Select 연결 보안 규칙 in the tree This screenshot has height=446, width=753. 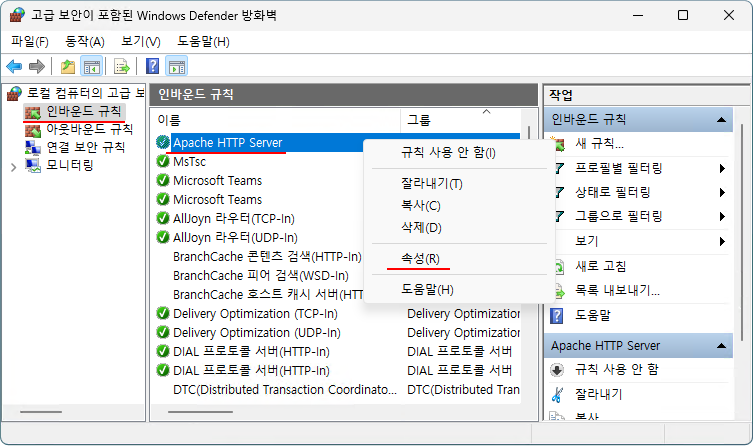click(x=85, y=147)
